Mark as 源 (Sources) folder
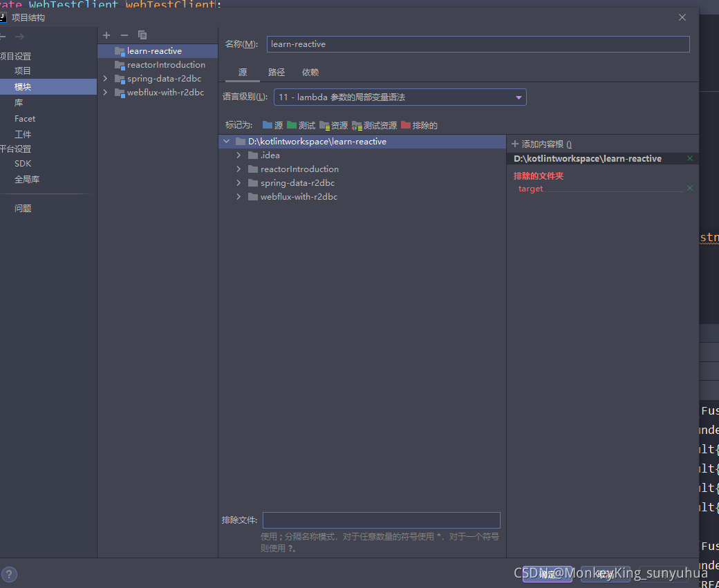 tap(273, 125)
